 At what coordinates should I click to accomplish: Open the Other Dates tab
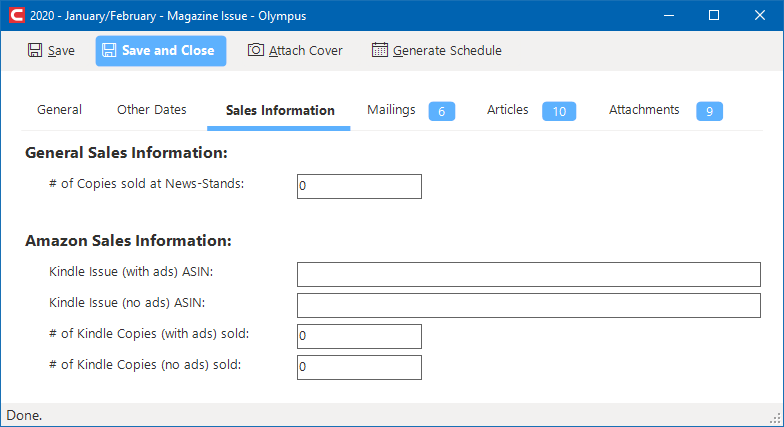(x=152, y=110)
